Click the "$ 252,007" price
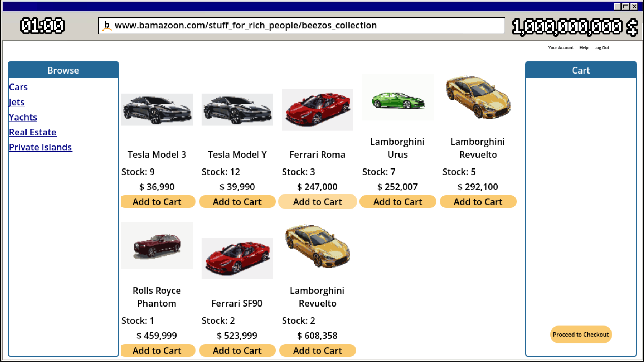 pos(398,187)
